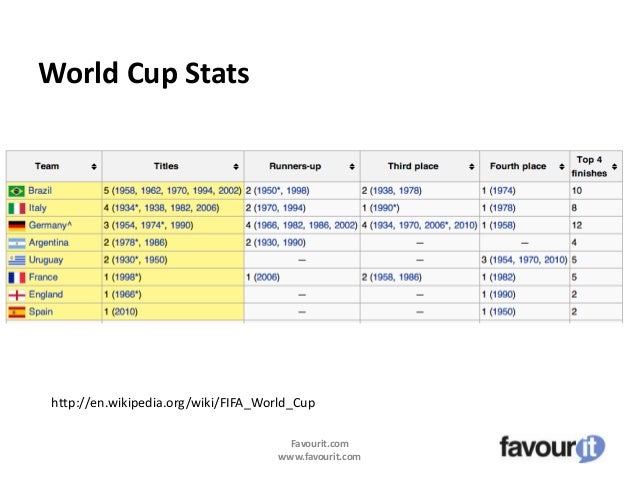Screen dimensions: 638x479
Task: Sort by Runners-up column arrows
Action: click(x=350, y=166)
